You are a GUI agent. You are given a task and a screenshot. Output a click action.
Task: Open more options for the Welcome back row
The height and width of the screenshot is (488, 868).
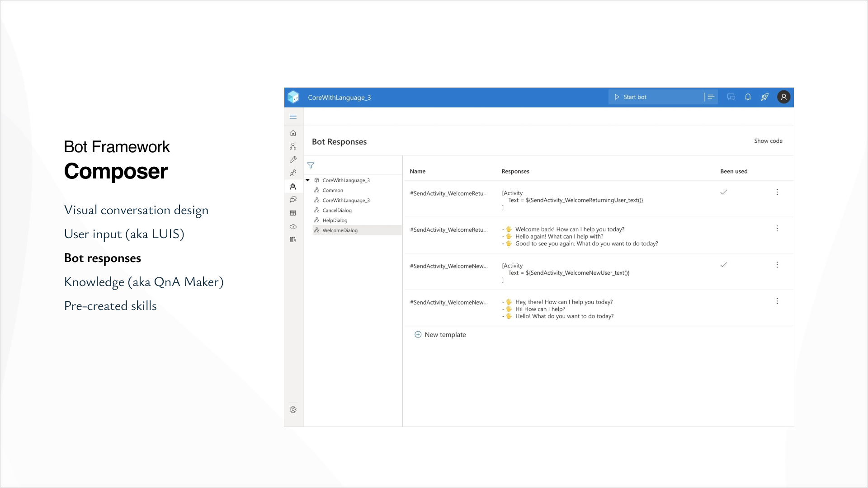(777, 229)
